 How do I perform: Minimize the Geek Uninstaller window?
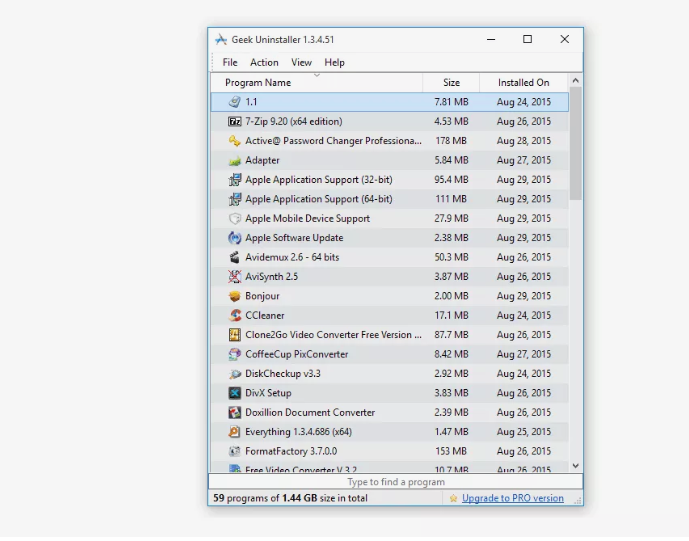point(491,39)
